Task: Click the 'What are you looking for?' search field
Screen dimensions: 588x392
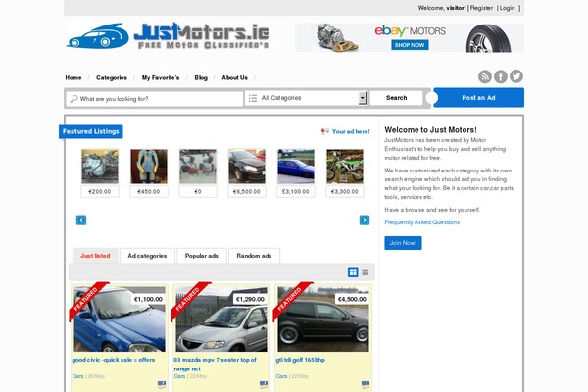Action: pos(157,99)
